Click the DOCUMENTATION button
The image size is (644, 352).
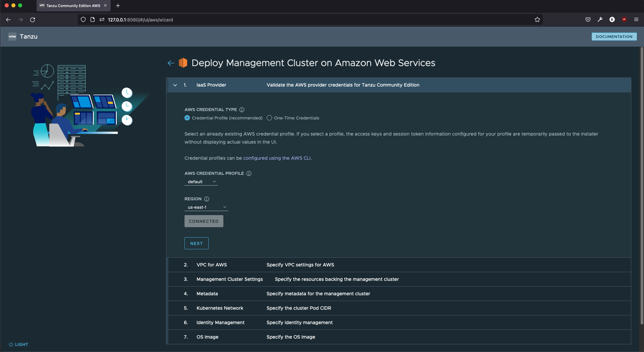point(614,37)
